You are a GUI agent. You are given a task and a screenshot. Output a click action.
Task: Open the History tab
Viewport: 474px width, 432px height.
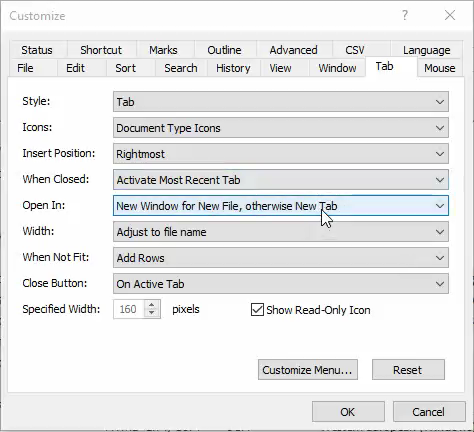(233, 68)
